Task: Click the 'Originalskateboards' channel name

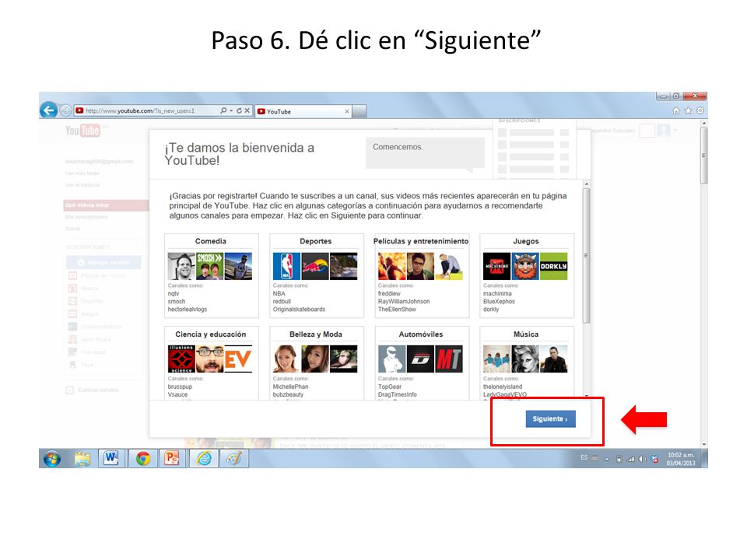Action: click(299, 310)
